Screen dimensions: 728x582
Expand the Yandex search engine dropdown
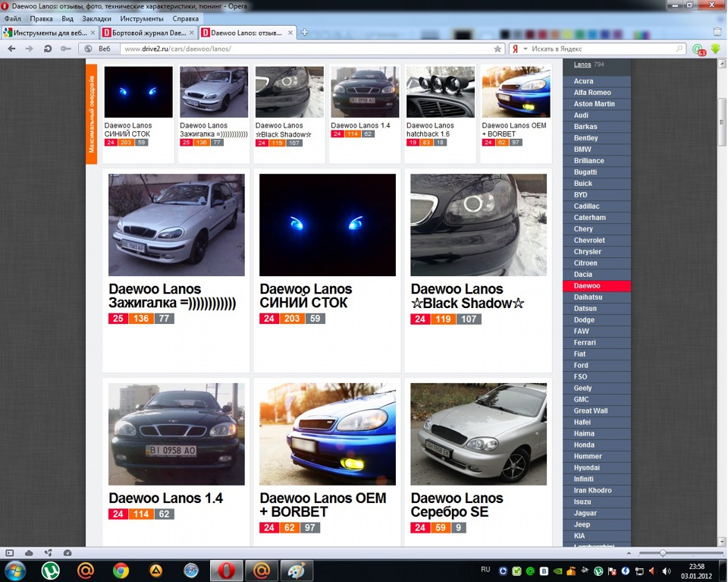526,49
